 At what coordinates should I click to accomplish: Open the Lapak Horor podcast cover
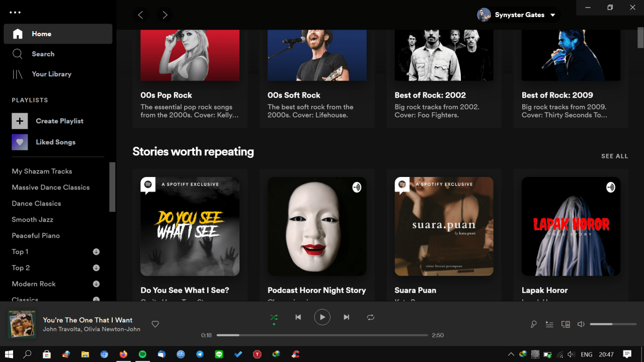[x=571, y=226]
